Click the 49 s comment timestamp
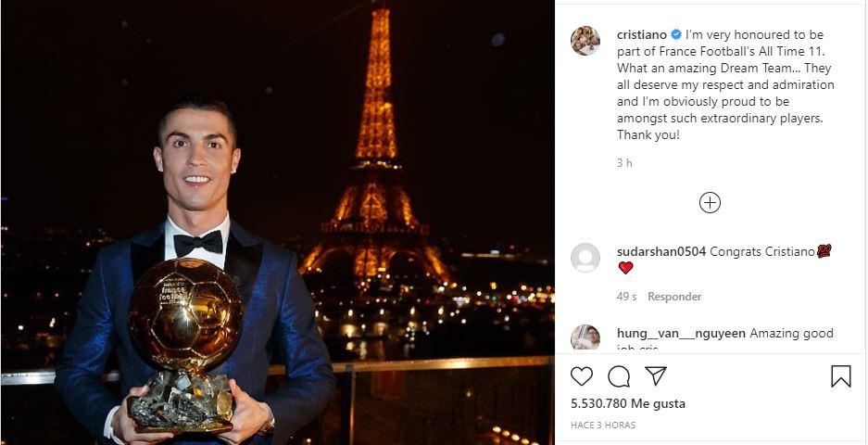 pos(626,297)
